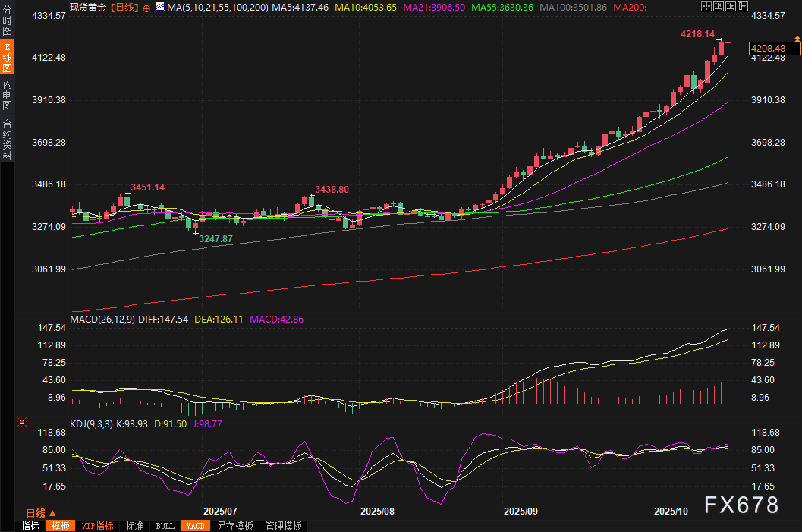Toggle the BULL template button

pyautogui.click(x=165, y=526)
